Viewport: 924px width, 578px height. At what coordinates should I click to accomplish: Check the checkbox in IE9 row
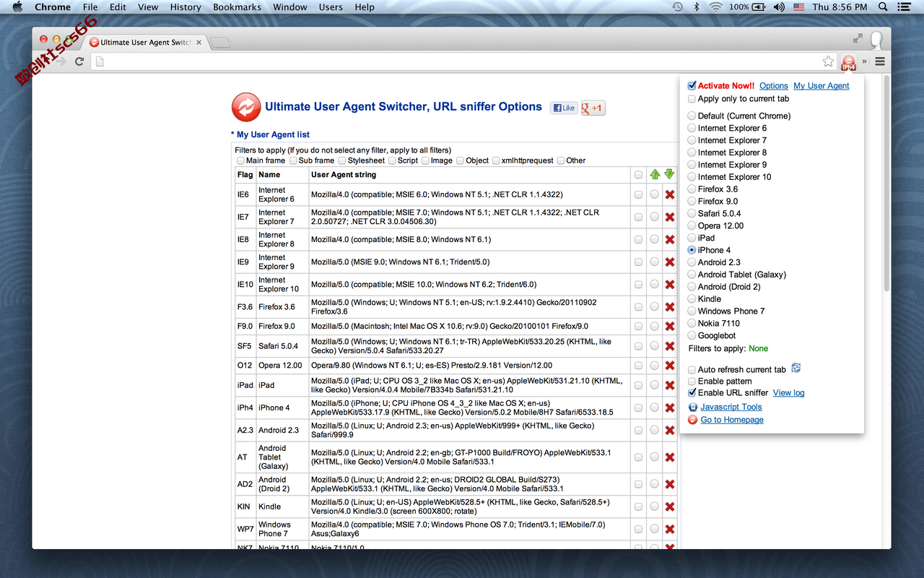pos(638,262)
